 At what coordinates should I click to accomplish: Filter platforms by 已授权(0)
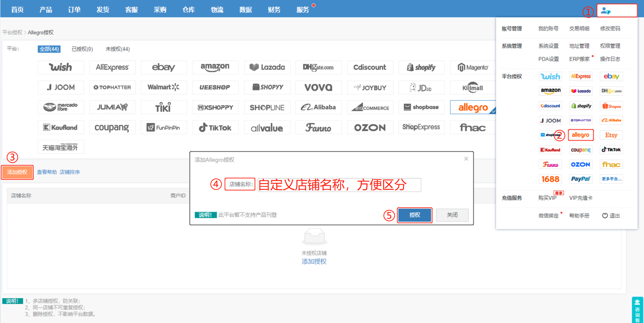click(82, 49)
